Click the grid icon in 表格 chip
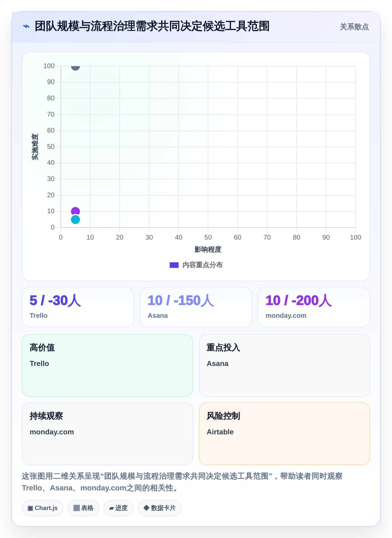This screenshot has width=392, height=538. click(x=76, y=508)
